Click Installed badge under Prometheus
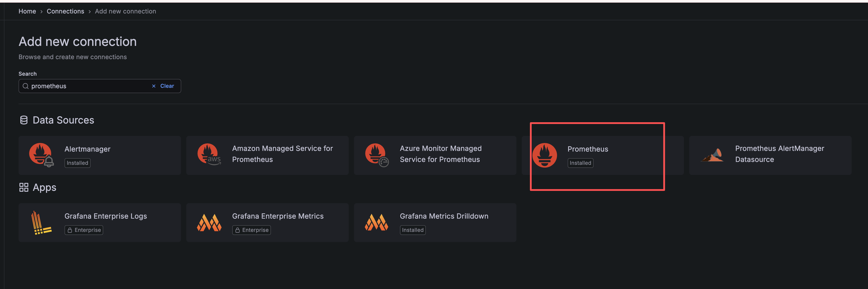 580,163
